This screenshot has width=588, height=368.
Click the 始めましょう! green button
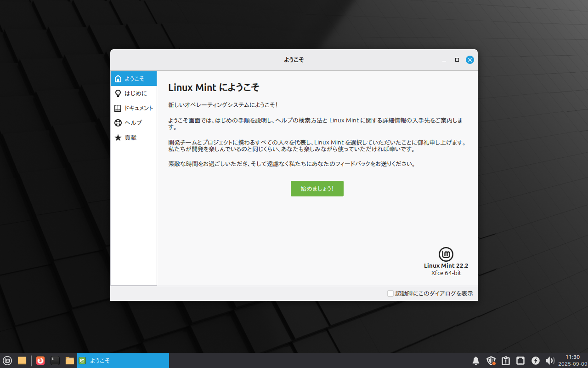[317, 189]
